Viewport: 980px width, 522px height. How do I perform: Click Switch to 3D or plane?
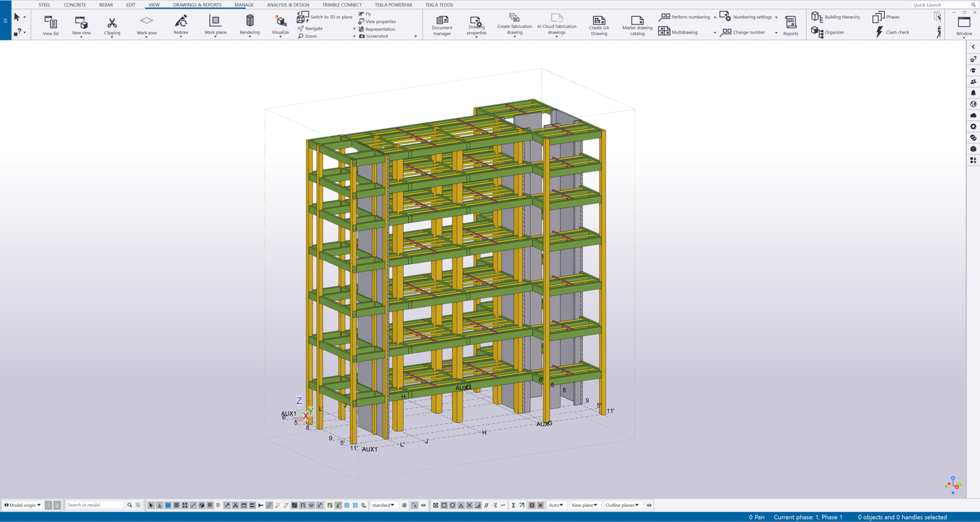325,17
